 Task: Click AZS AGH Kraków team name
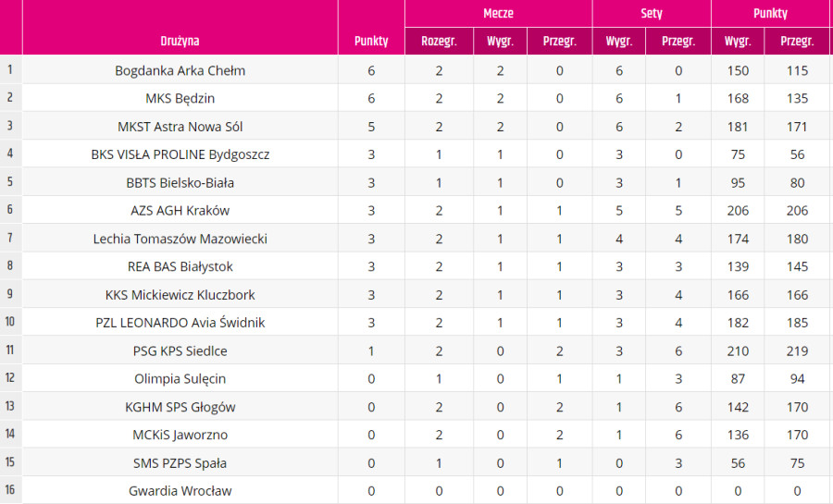click(180, 211)
